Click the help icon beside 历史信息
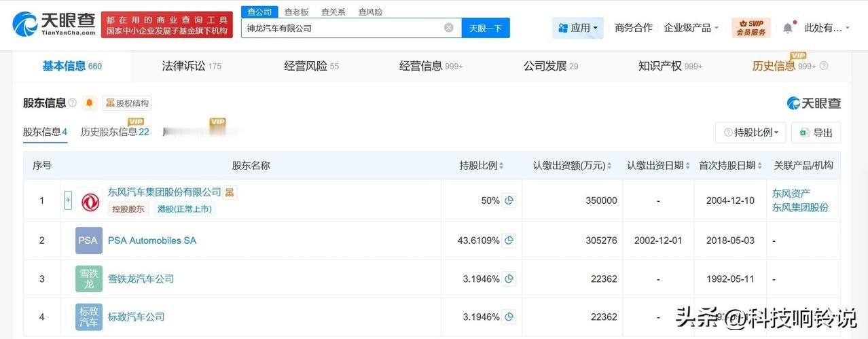 click(x=824, y=66)
